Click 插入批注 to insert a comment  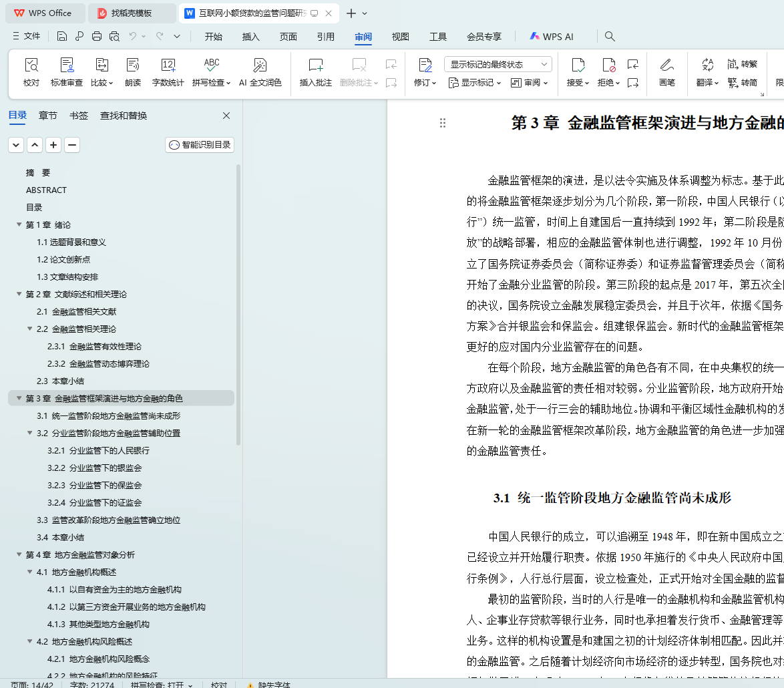(x=315, y=72)
